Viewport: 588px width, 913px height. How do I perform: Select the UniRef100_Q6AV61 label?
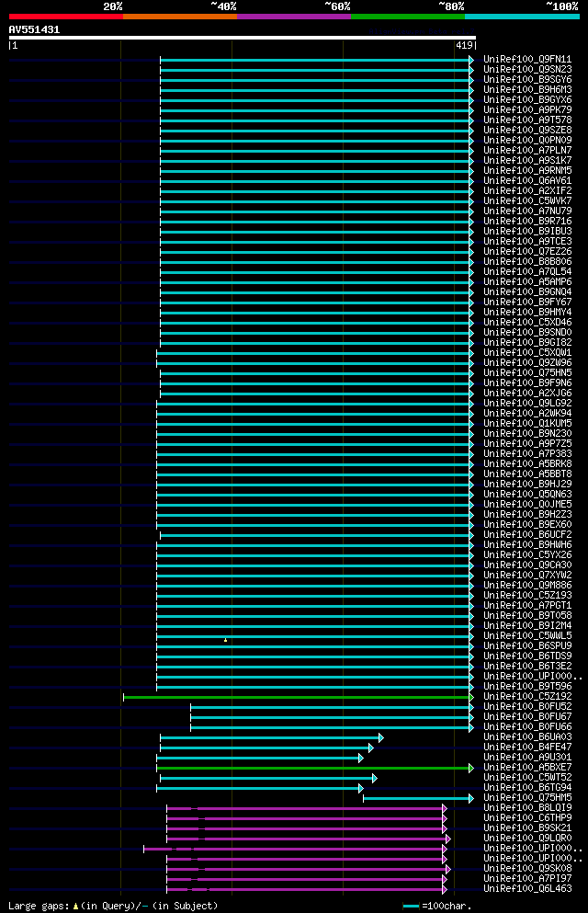click(527, 181)
